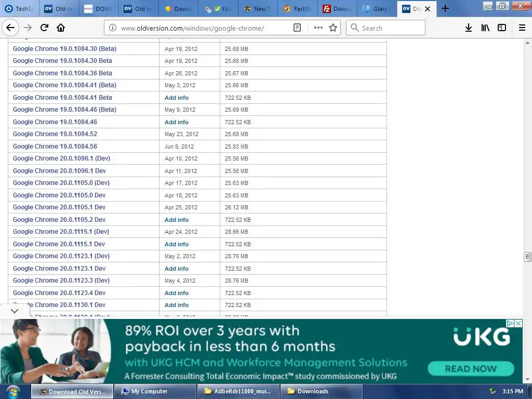The width and height of the screenshot is (532, 399).
Task: Collapse the bottom ad with chevron
Action: tap(14, 311)
